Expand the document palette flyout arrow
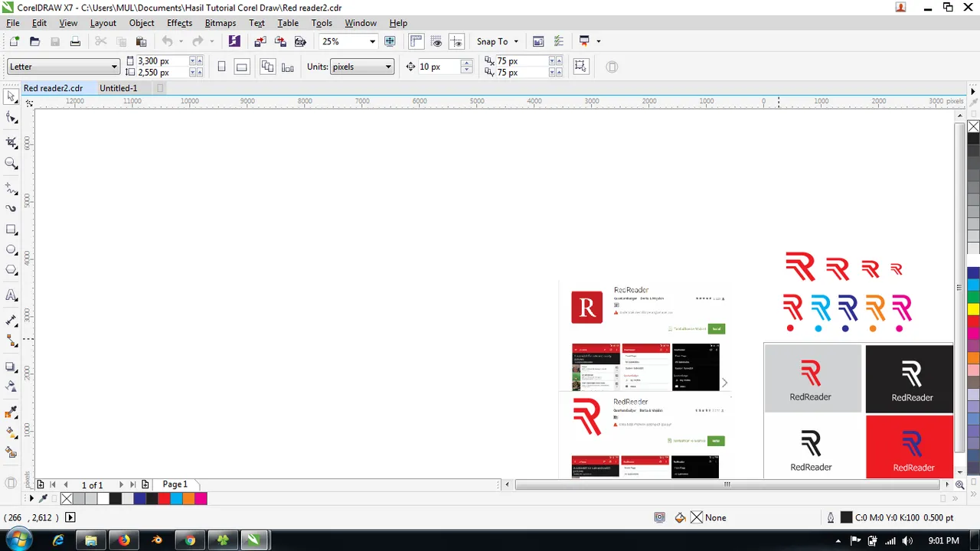Screen dimensions: 980x551 click(x=31, y=498)
